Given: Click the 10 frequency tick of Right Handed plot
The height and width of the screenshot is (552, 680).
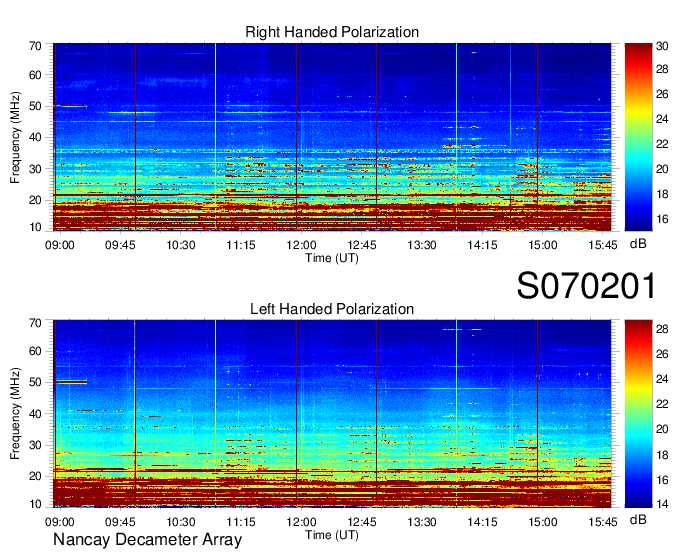Looking at the screenshot, I should tap(35, 227).
